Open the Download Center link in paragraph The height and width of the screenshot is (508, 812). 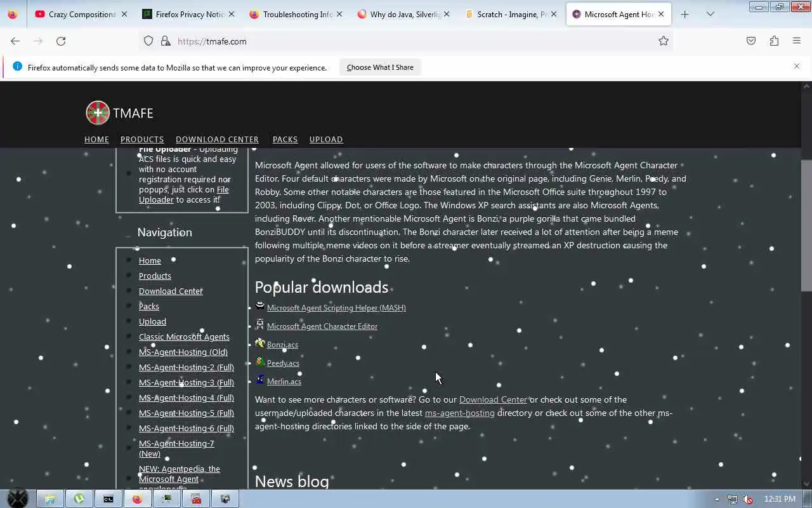coord(493,399)
